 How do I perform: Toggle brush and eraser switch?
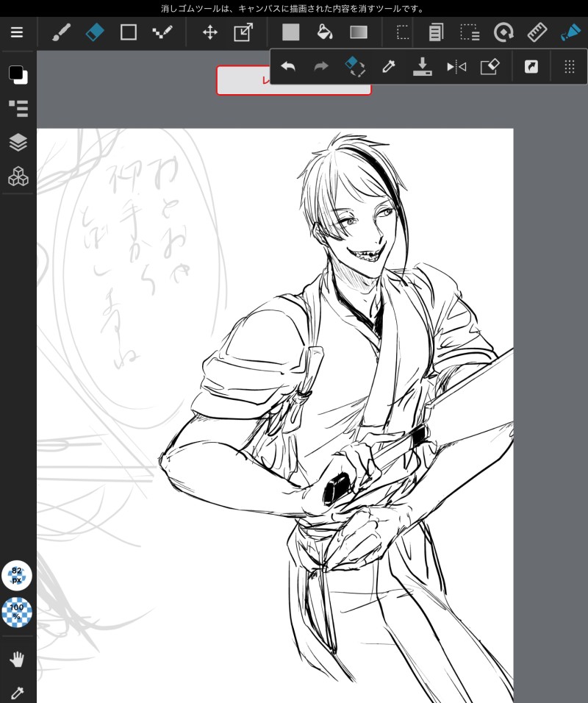coord(355,67)
